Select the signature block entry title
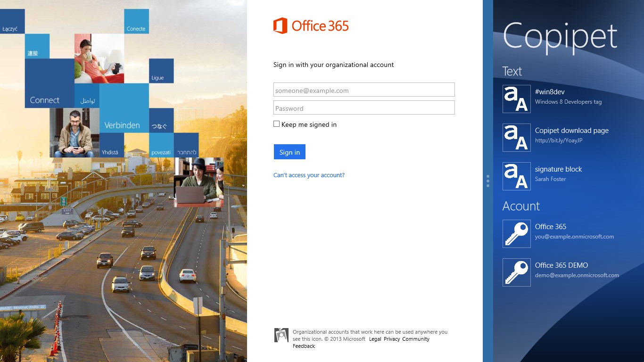 pyautogui.click(x=559, y=169)
